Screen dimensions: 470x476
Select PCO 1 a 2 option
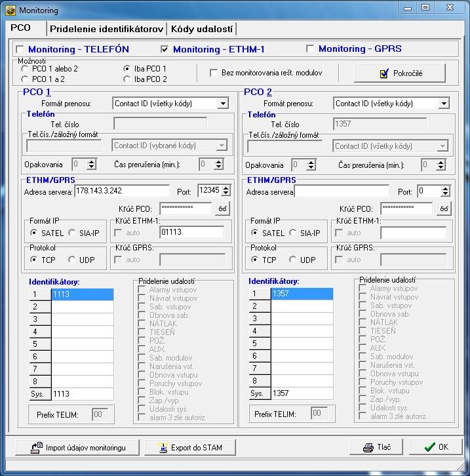pyautogui.click(x=25, y=79)
